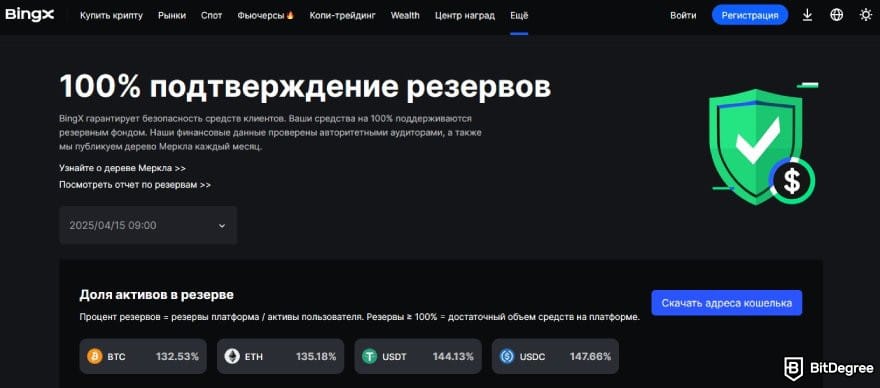Click the ETH coin icon
Viewport: 880px width, 388px height.
click(232, 356)
